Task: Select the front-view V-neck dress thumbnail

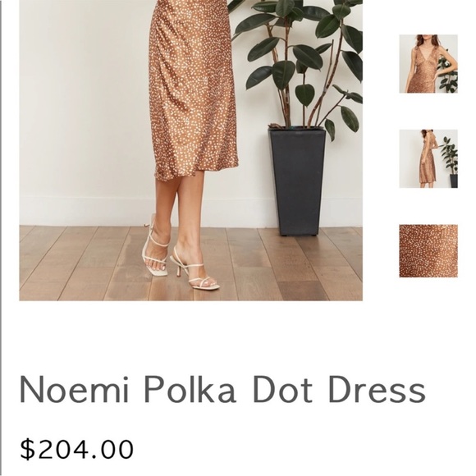Action: click(428, 64)
